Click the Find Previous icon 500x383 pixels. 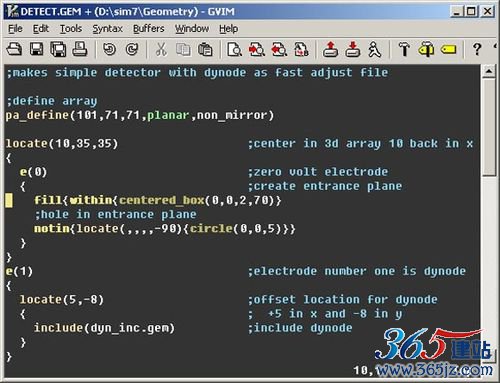point(279,49)
